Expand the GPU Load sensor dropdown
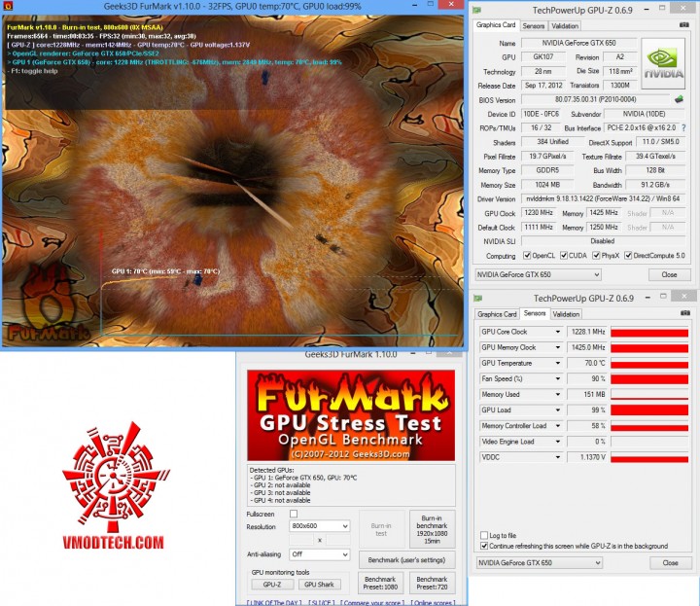The image size is (700, 606). click(558, 410)
